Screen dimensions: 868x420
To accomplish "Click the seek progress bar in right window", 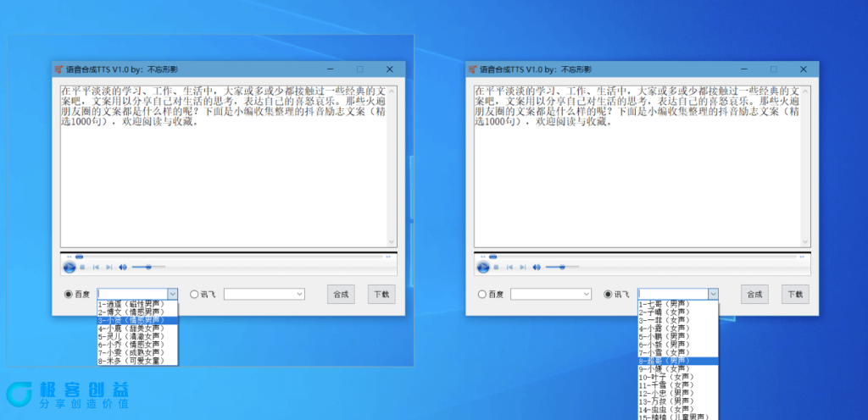I will pyautogui.click(x=643, y=257).
